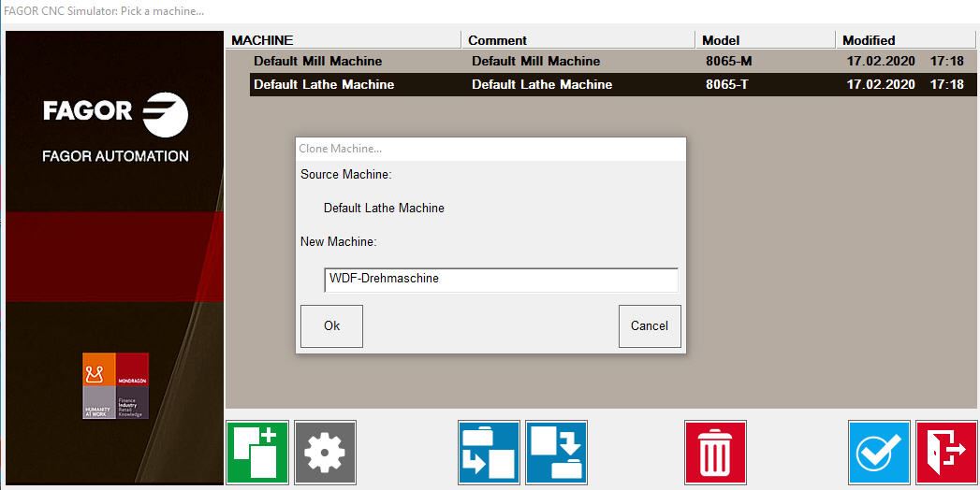Click Default Lathe Machine comment cell
Viewport: 980px width, 490px height.
point(542,84)
